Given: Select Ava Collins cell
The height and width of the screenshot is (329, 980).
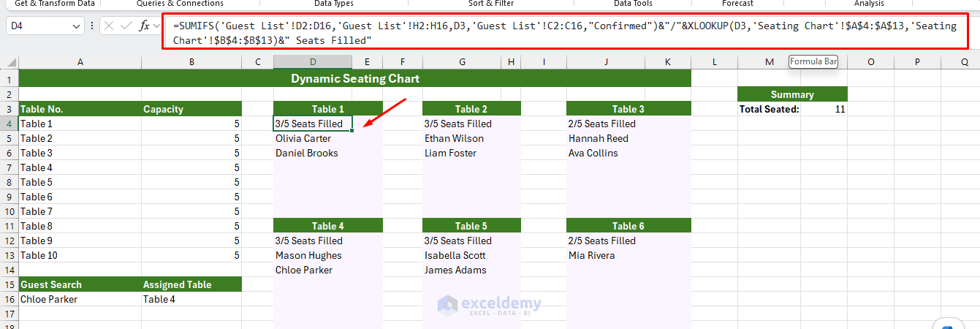Looking at the screenshot, I should click(606, 154).
